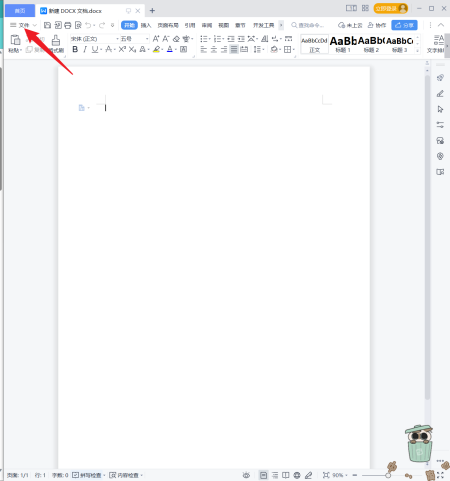Toggle the justify alignment button

(x=234, y=49)
